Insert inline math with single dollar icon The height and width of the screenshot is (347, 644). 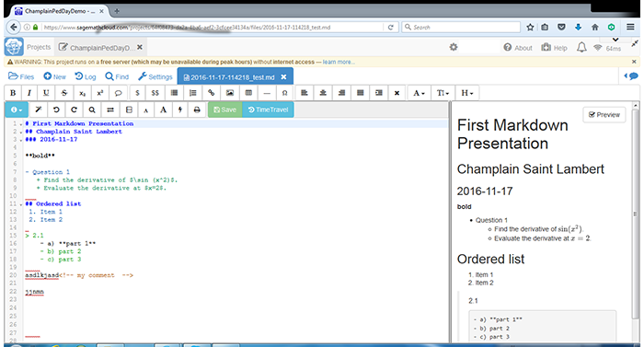point(137,93)
